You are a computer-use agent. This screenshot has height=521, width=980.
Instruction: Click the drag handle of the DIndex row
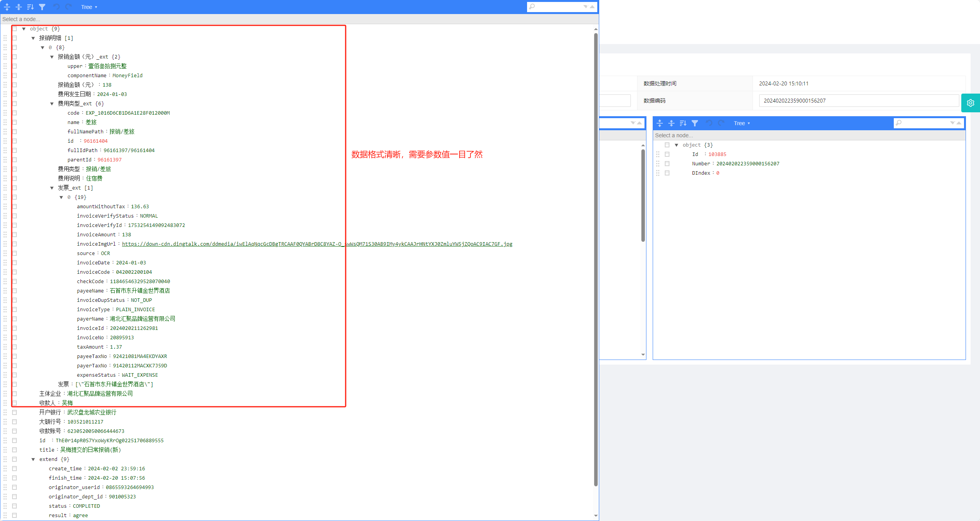click(658, 173)
